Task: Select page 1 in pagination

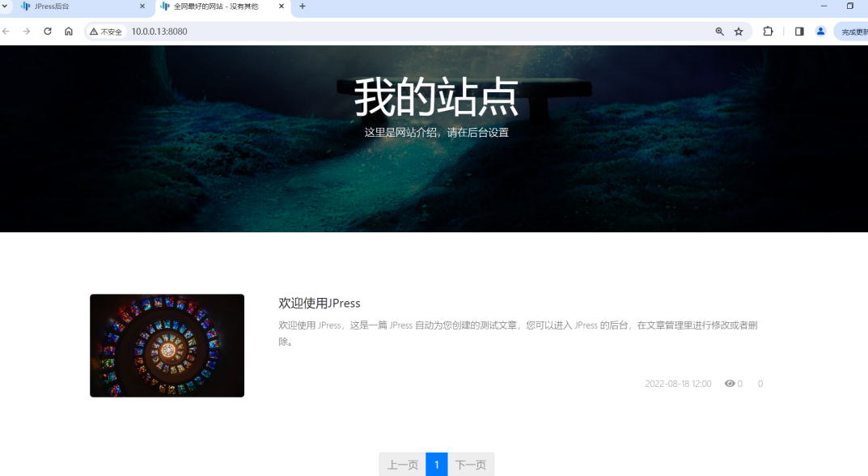Action: (x=437, y=465)
